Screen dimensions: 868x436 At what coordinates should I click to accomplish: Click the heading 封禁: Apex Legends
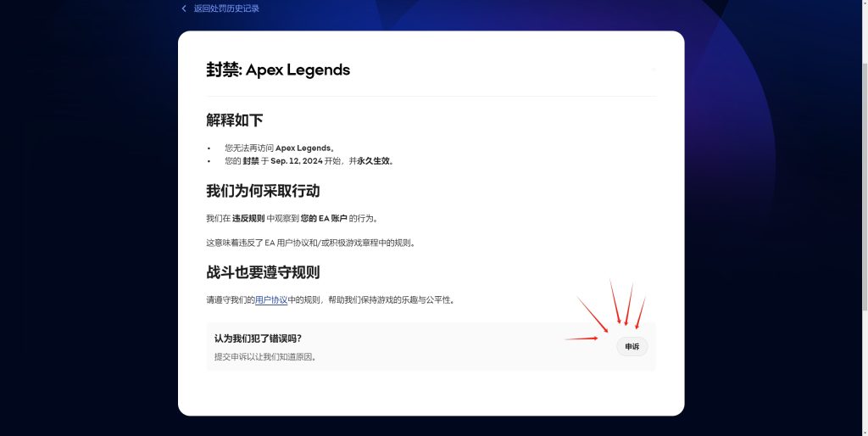[x=278, y=70]
